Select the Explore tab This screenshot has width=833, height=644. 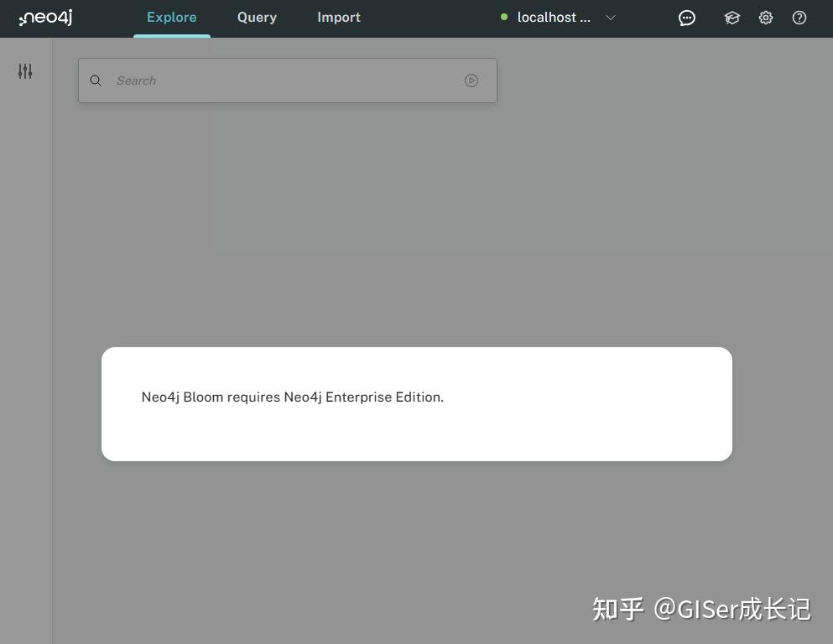coord(171,17)
